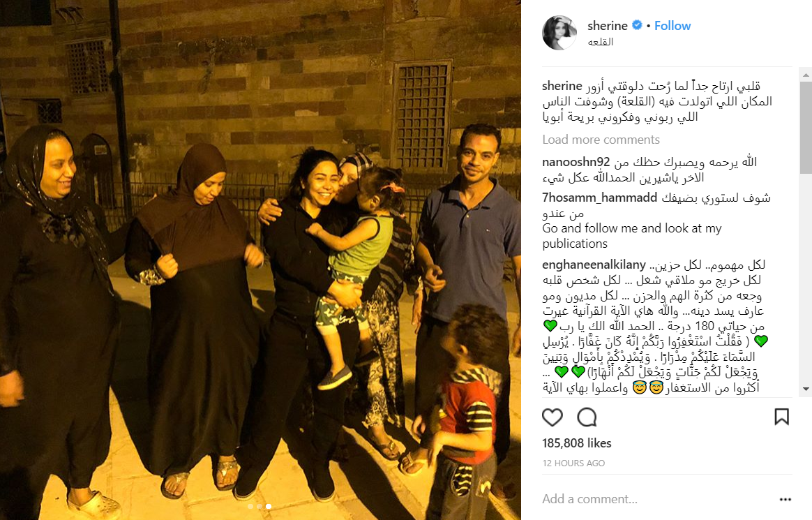Open the sherine username in header
The height and width of the screenshot is (520, 812).
(608, 25)
